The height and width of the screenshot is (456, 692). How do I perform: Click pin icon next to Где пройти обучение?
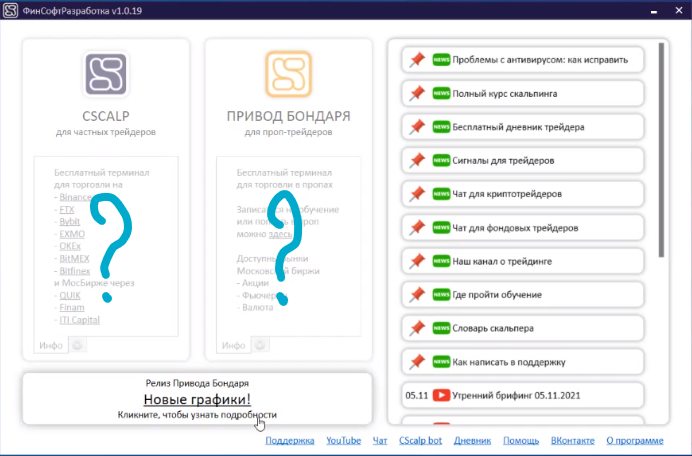(417, 295)
